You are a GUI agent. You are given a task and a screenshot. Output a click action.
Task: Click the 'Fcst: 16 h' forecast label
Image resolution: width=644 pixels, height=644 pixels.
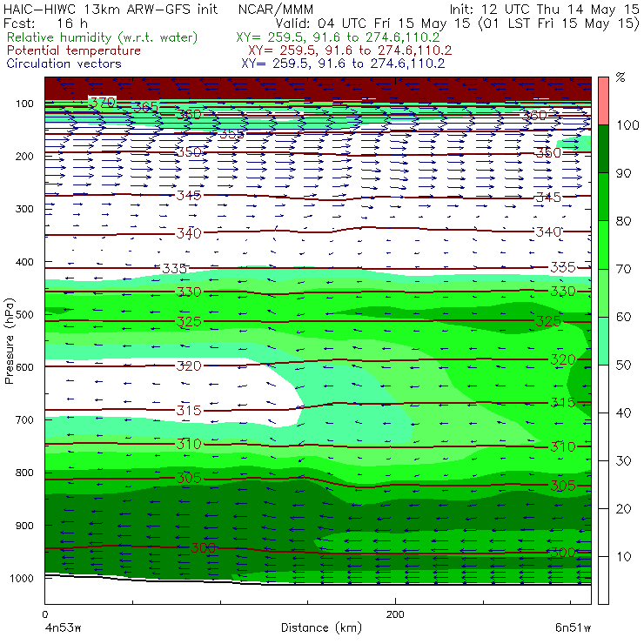tap(45, 23)
